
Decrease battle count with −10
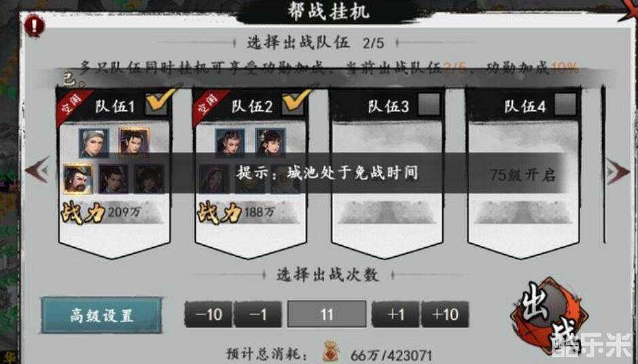(x=209, y=314)
